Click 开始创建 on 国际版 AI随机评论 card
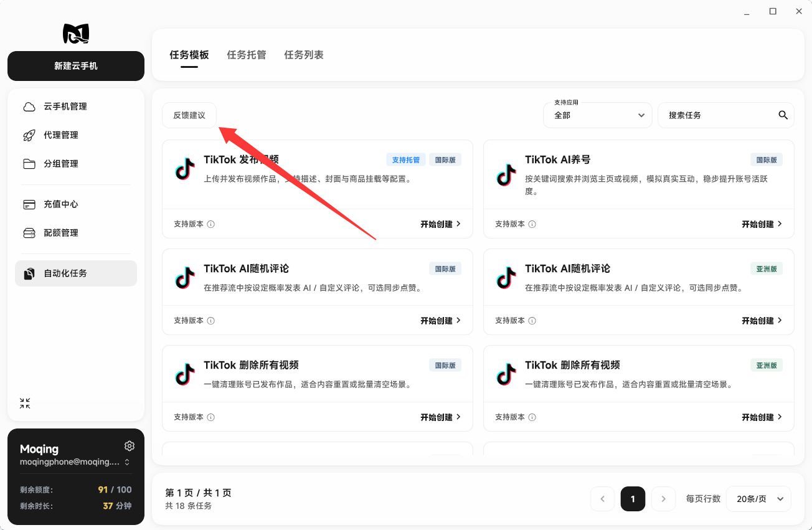The width and height of the screenshot is (812, 530). (x=441, y=321)
